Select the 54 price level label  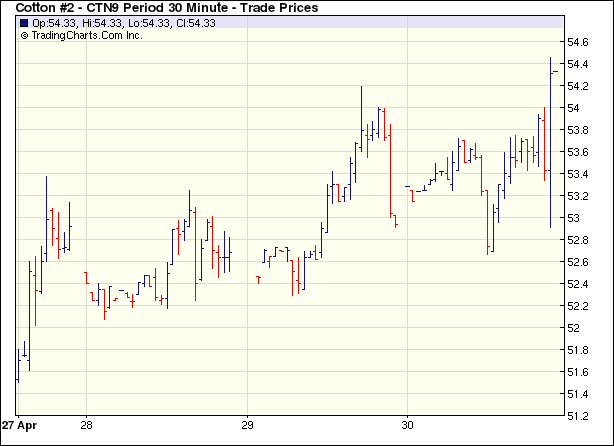coord(574,108)
